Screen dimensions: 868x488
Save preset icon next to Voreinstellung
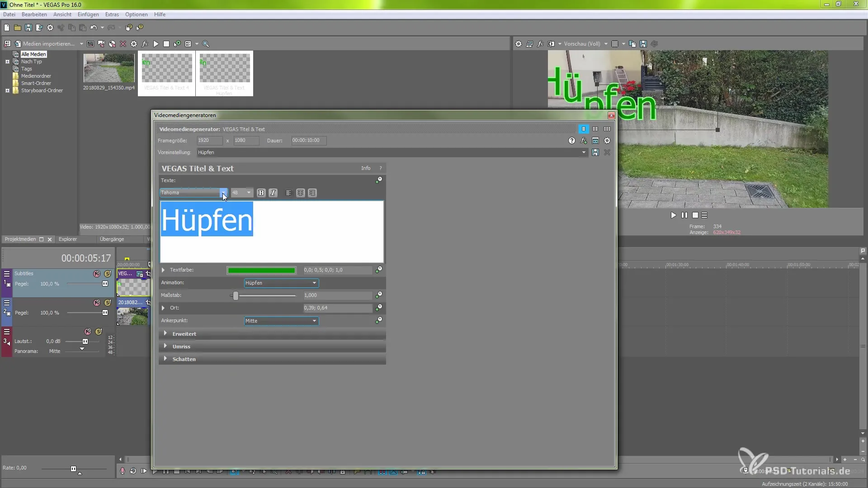(x=595, y=153)
